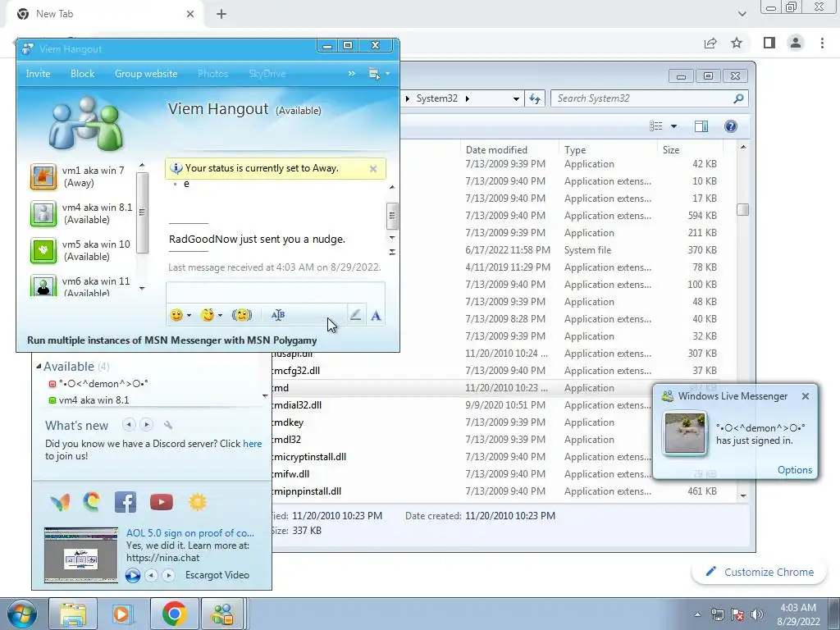Open Windows Explorer from the taskbar
The height and width of the screenshot is (630, 840).
point(73,614)
